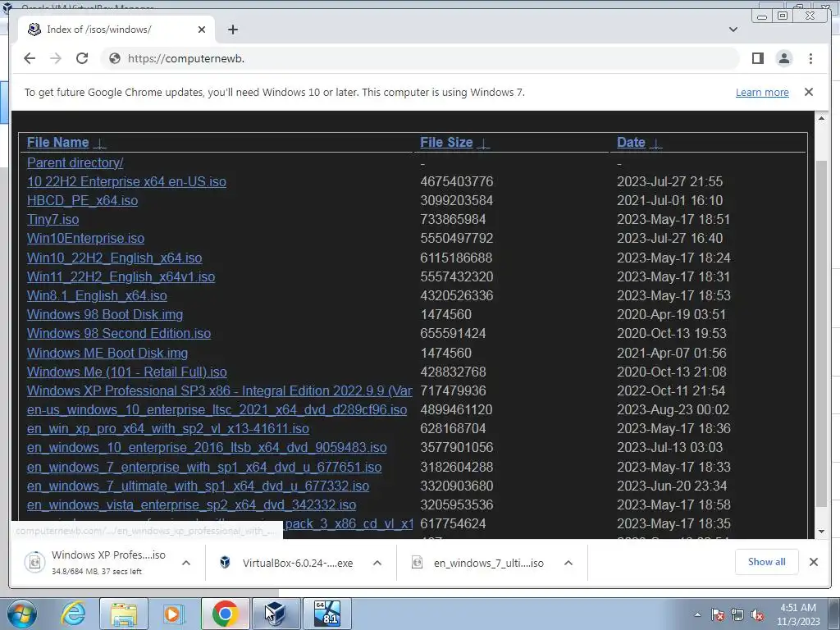
Task: Click the vertical scrollbar thumb
Action: (821, 333)
